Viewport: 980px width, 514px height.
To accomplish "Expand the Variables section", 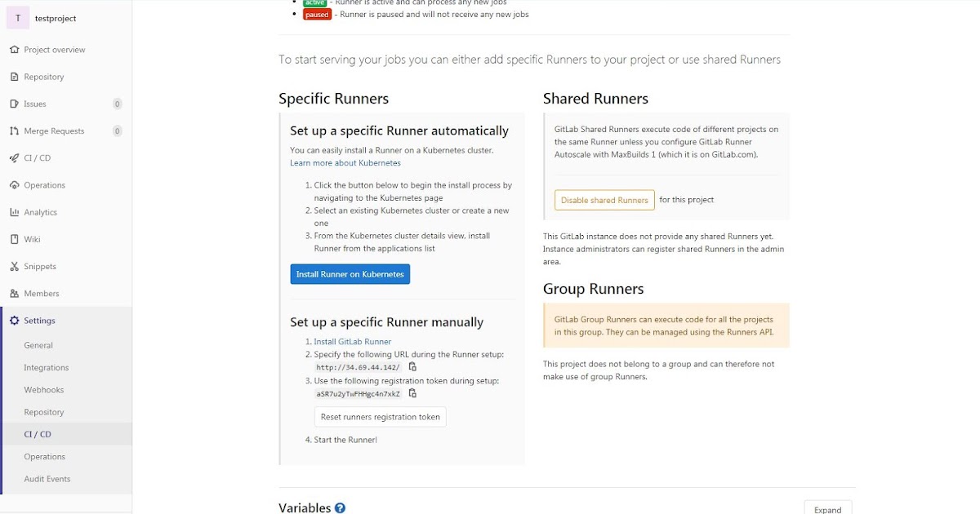I will click(x=827, y=507).
